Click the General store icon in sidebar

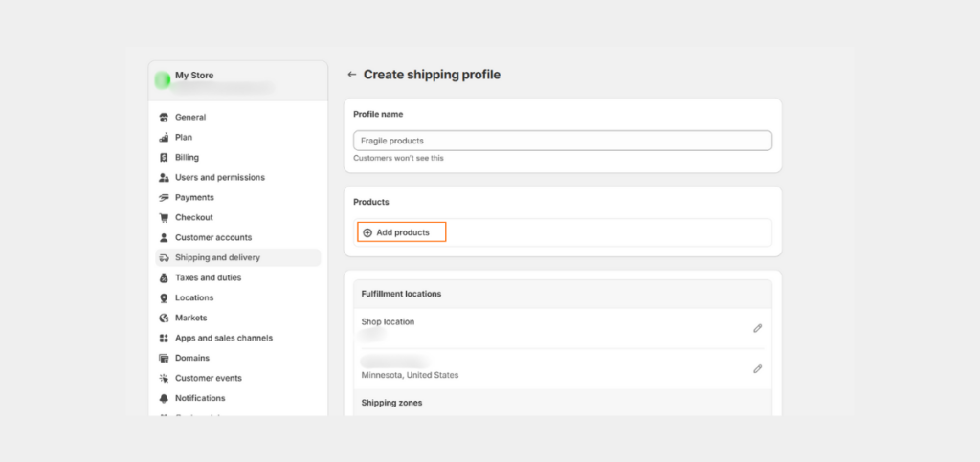coord(164,118)
